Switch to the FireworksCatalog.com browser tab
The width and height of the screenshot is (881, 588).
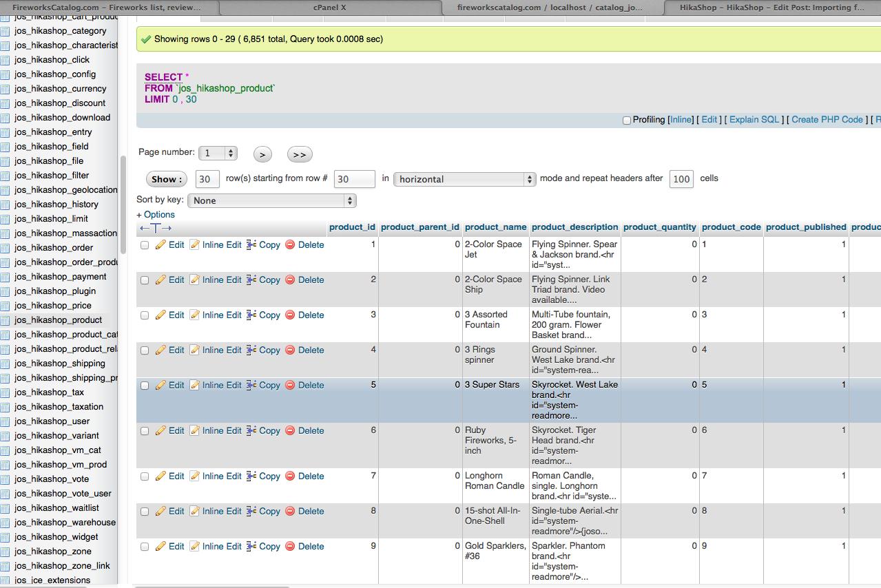click(x=109, y=7)
